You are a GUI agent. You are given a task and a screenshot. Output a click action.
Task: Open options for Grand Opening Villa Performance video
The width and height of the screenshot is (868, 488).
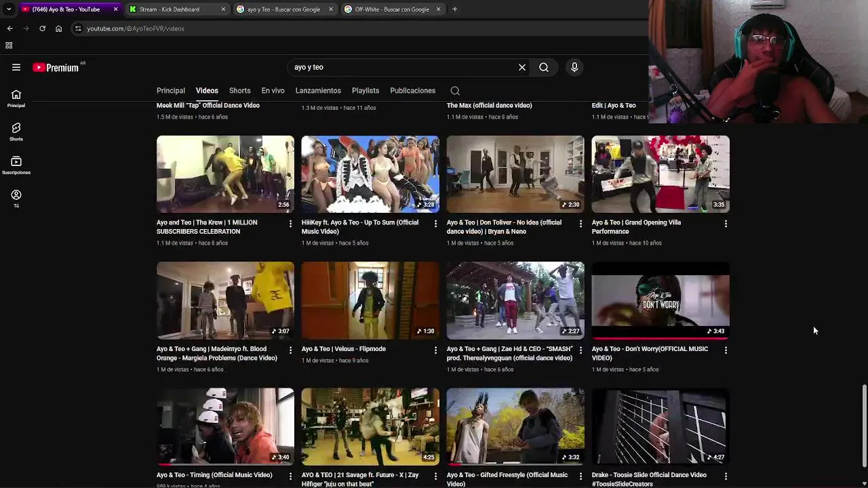pos(726,224)
